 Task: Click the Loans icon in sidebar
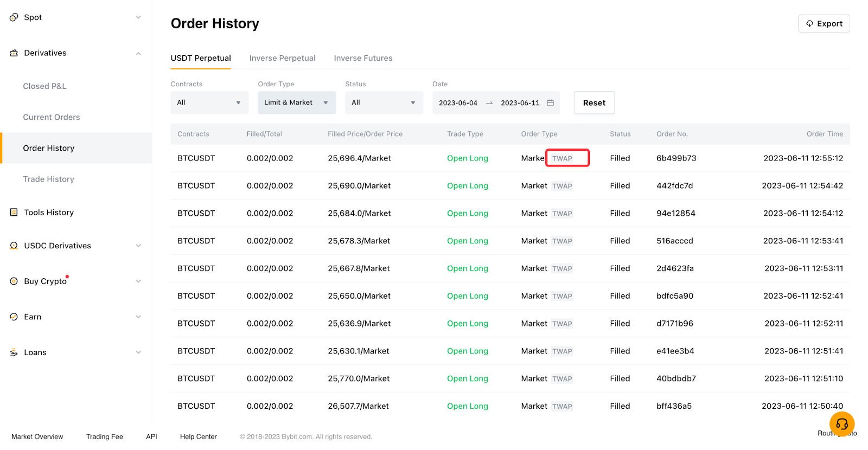point(14,352)
